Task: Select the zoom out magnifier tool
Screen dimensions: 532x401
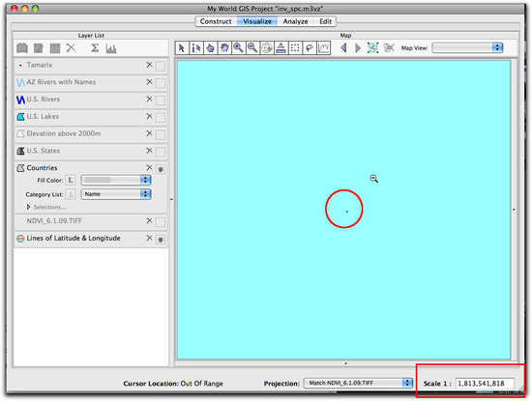Action: click(x=252, y=48)
